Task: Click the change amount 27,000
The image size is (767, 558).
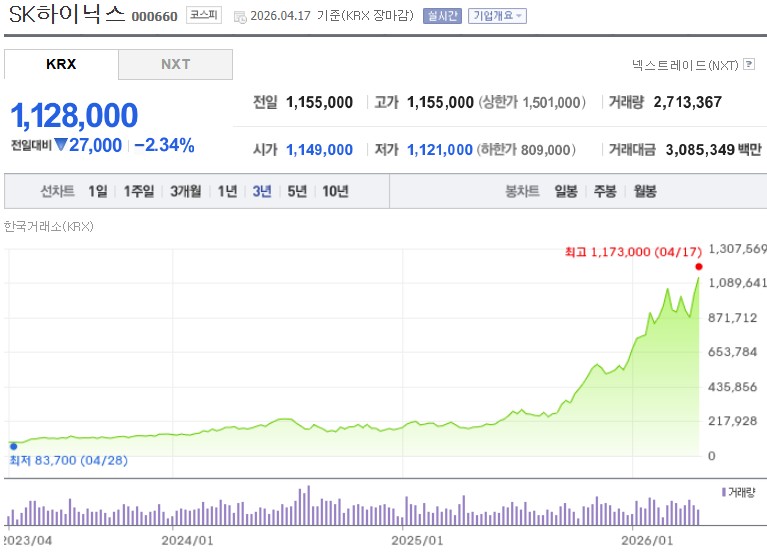Action: tap(95, 145)
